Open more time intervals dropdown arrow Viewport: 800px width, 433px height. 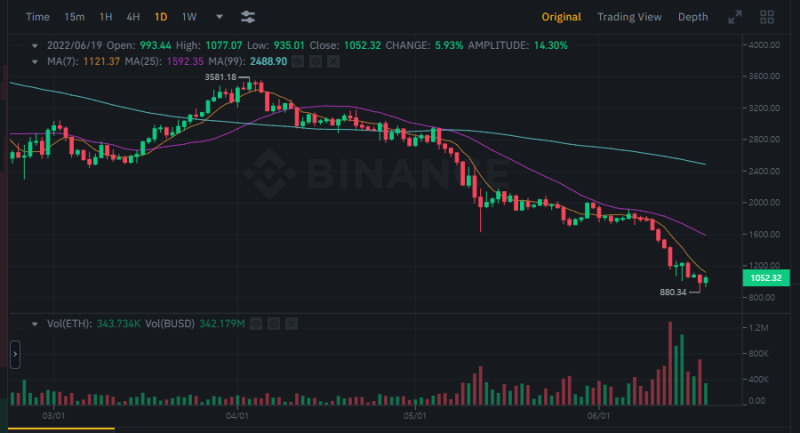(x=219, y=17)
